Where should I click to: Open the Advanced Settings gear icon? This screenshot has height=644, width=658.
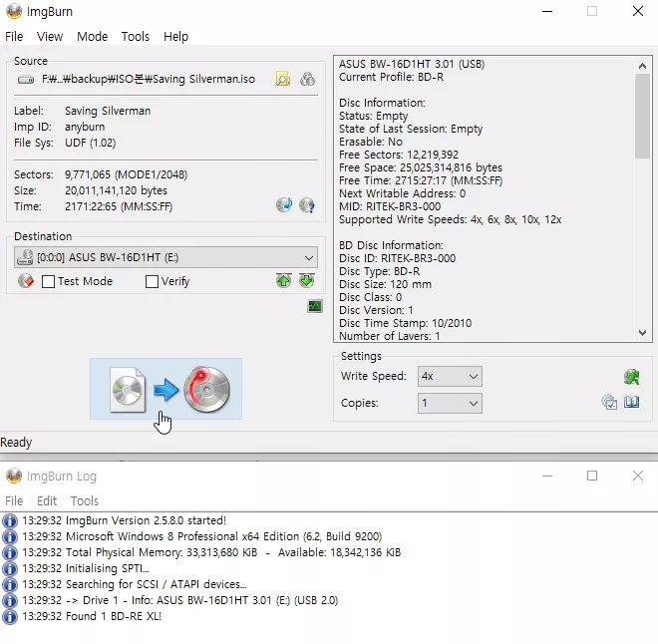coord(609,402)
